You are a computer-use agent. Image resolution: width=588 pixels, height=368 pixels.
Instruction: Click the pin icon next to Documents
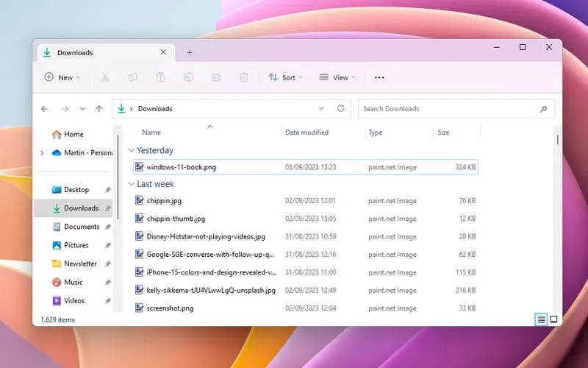(x=107, y=227)
